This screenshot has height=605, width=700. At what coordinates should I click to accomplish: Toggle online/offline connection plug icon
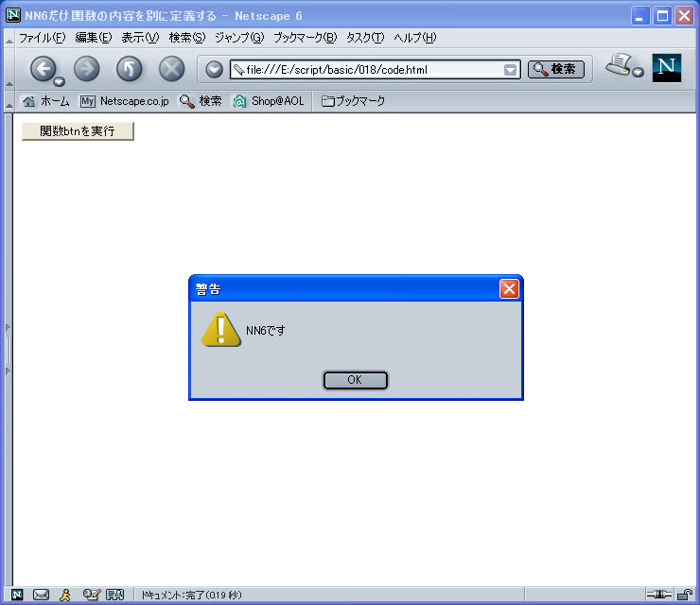pyautogui.click(x=659, y=595)
